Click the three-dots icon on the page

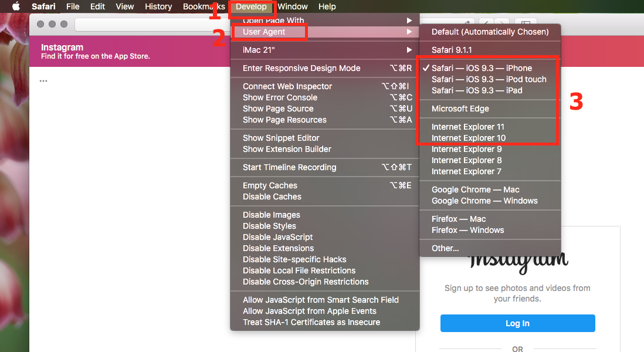pyautogui.click(x=43, y=81)
